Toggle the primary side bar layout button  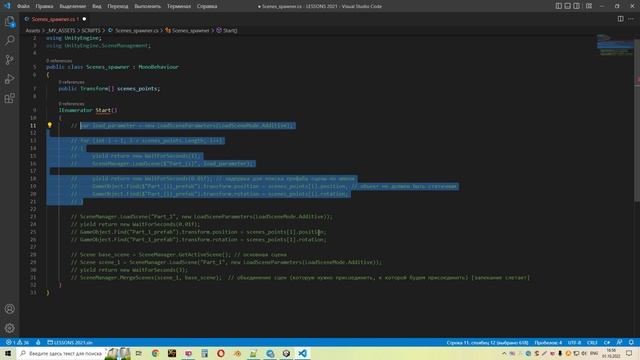tap(558, 6)
